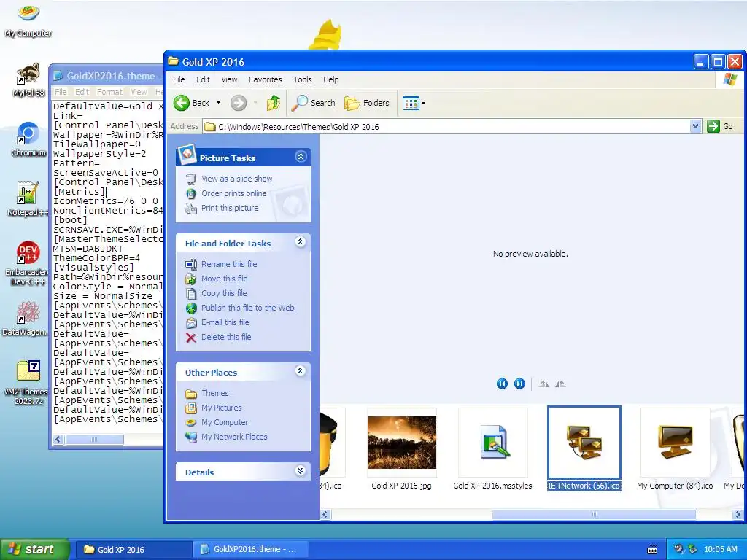
Task: Click Rename this file
Action: point(229,264)
